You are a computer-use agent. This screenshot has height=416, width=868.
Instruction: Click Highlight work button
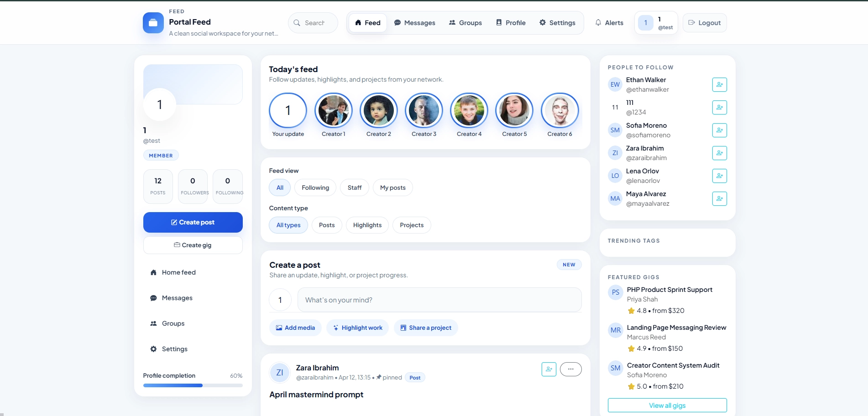[x=358, y=328]
